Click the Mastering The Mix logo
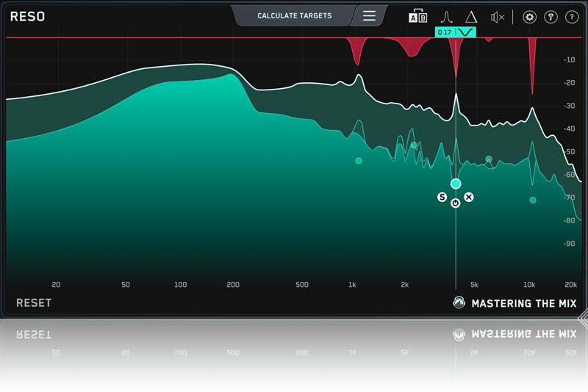Image resolution: width=588 pixels, height=392 pixels. click(516, 303)
